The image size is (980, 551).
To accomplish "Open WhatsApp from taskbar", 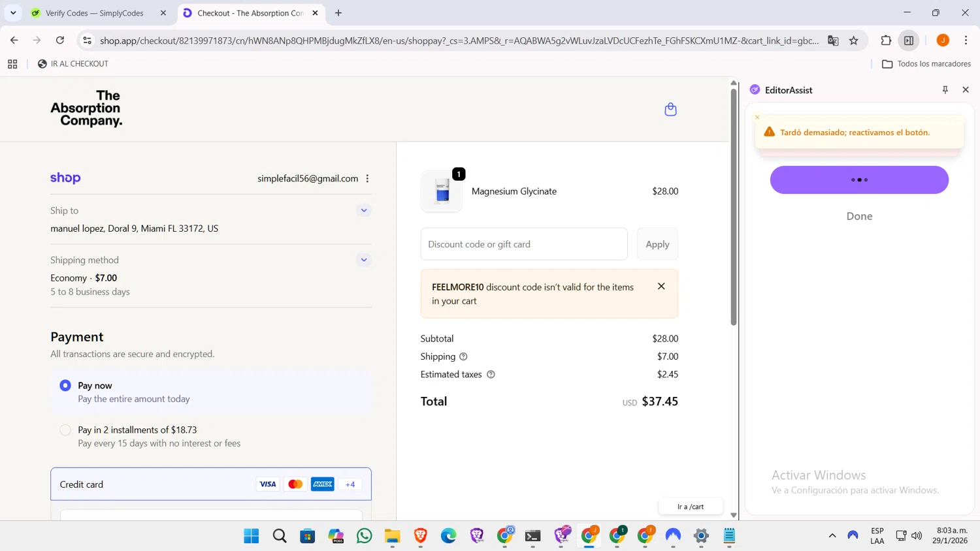I will point(365,536).
